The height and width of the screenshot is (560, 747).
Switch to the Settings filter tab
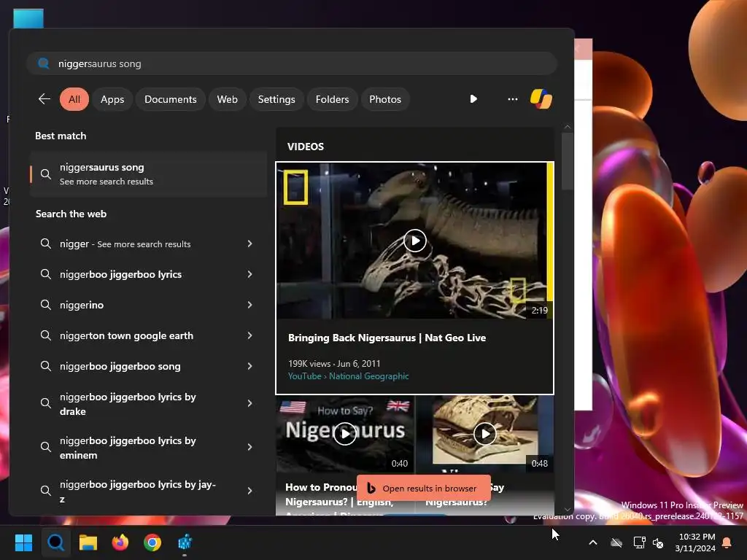(276, 99)
